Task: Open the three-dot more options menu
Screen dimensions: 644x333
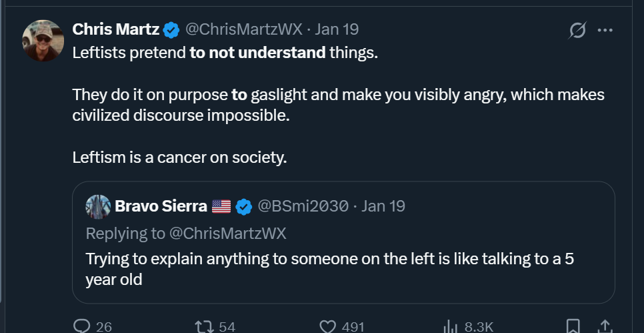Action: 605,30
